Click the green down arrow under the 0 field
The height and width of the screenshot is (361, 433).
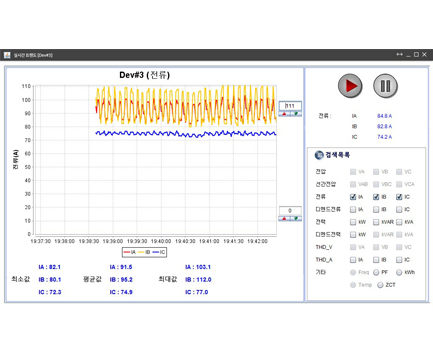pyautogui.click(x=296, y=219)
